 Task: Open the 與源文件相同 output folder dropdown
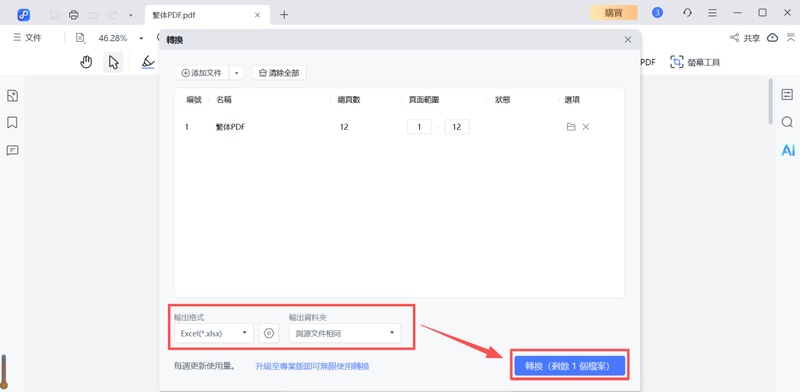[x=345, y=333]
